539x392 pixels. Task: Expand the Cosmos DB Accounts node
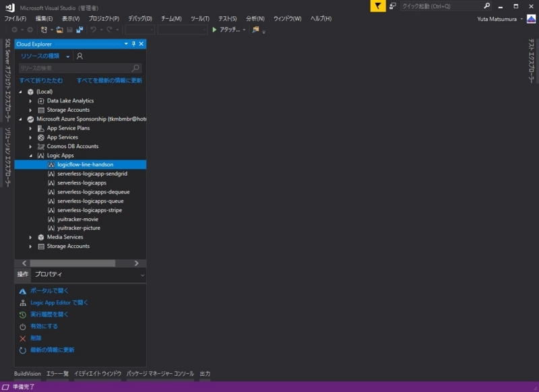[30, 146]
